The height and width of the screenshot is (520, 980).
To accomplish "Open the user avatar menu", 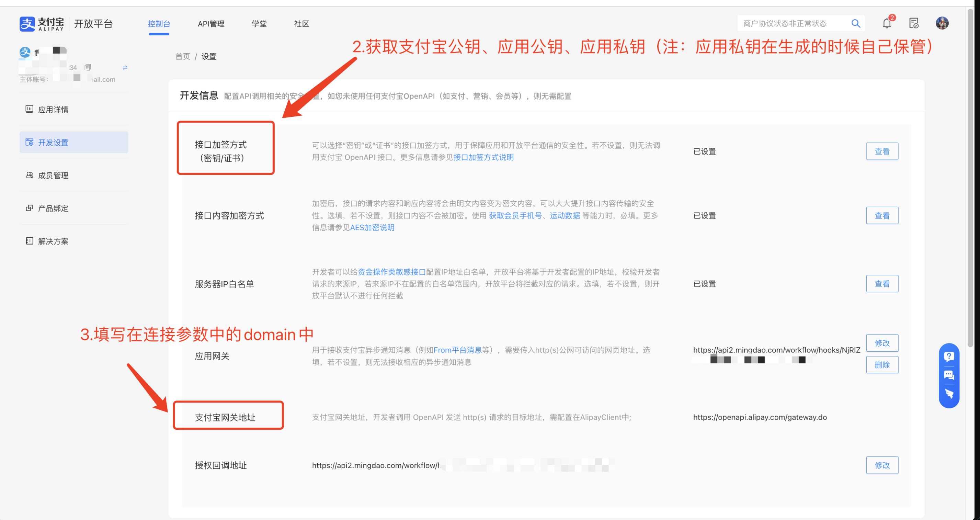I will pos(942,23).
